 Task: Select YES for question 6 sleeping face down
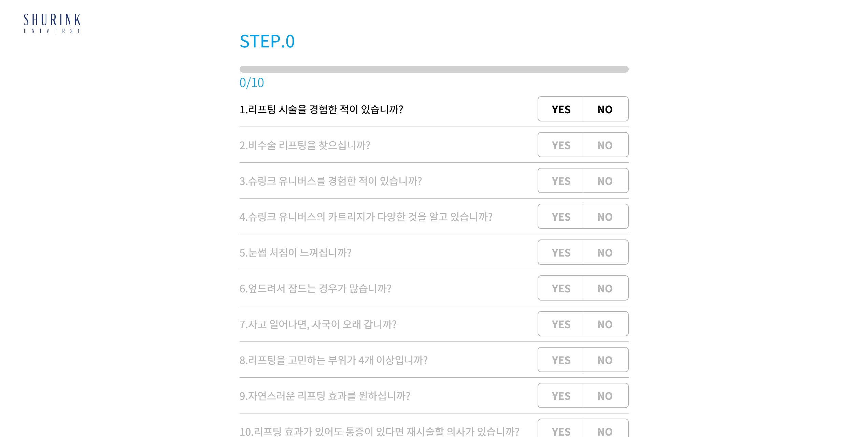560,288
